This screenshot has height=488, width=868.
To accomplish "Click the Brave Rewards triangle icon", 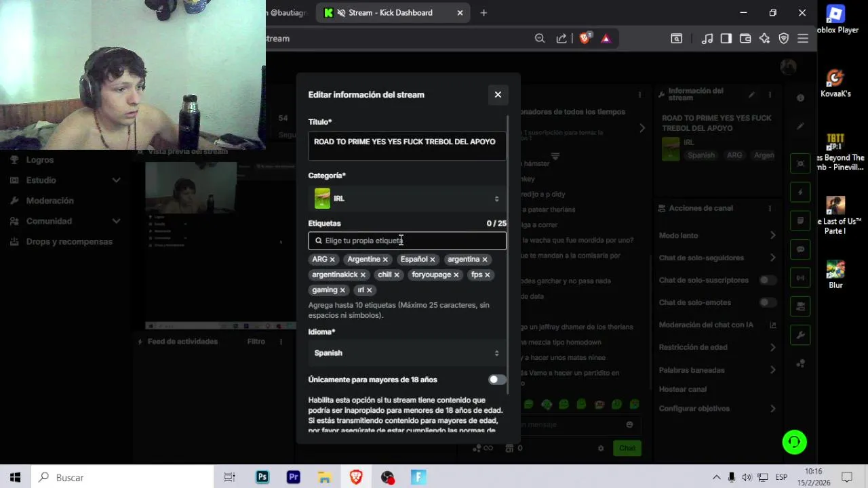I will coord(606,39).
